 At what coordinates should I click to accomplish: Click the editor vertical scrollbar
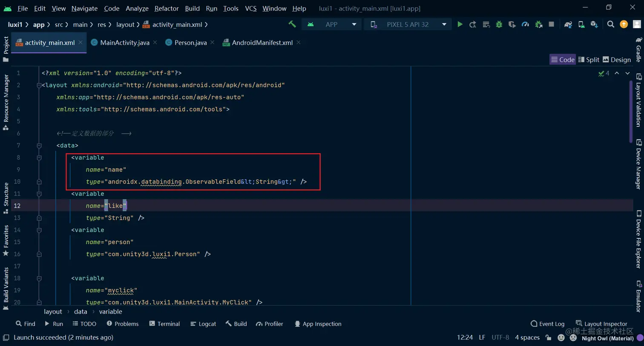[631, 112]
